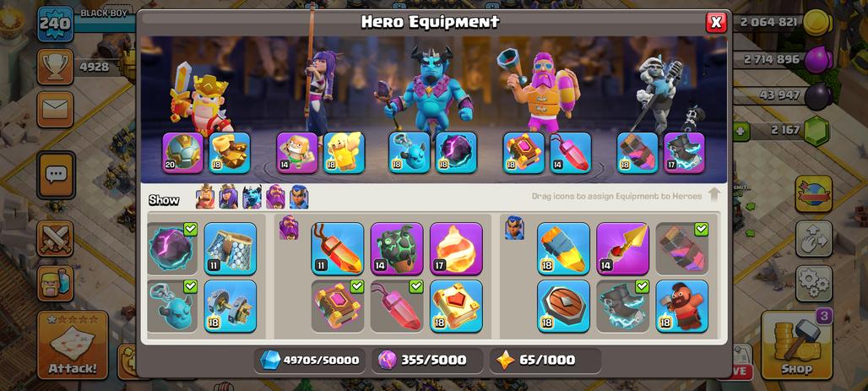Open the settings gear on right side

click(x=814, y=284)
